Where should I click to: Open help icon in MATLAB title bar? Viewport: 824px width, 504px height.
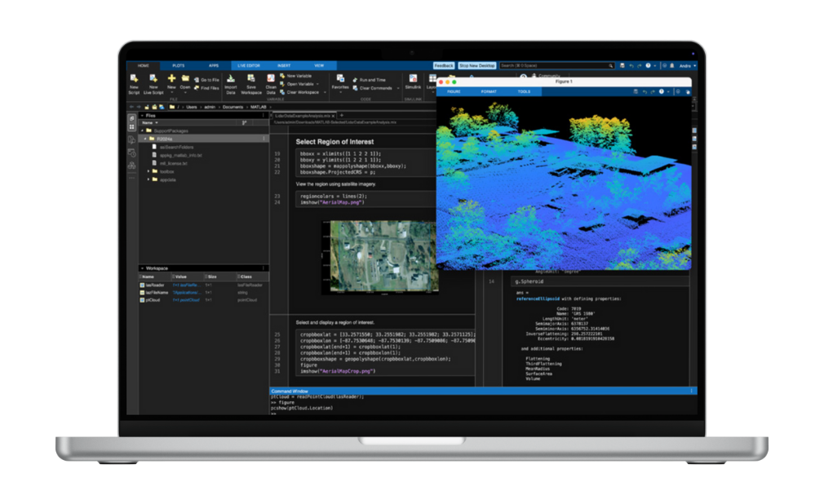coord(648,66)
